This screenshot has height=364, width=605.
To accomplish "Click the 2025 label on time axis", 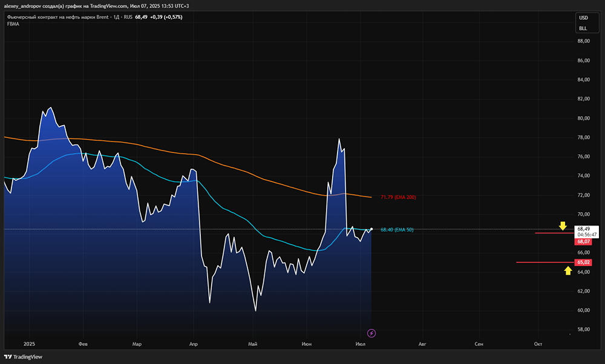I will pos(29,344).
